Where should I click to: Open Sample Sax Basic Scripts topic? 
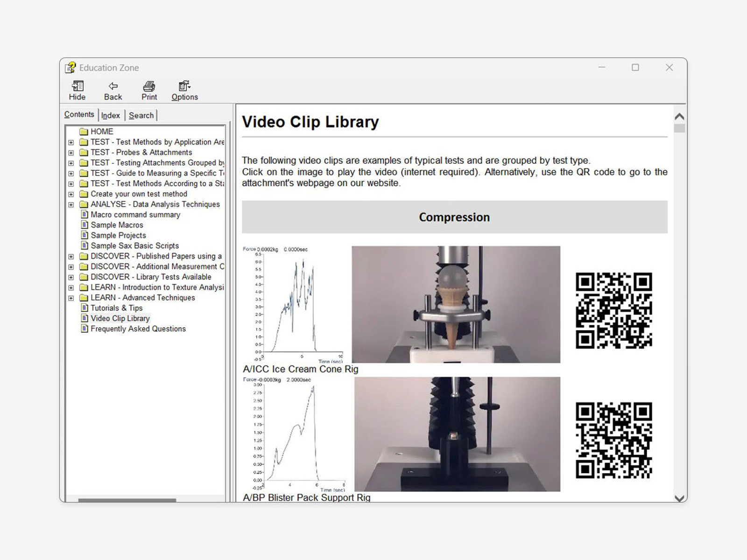pos(134,245)
